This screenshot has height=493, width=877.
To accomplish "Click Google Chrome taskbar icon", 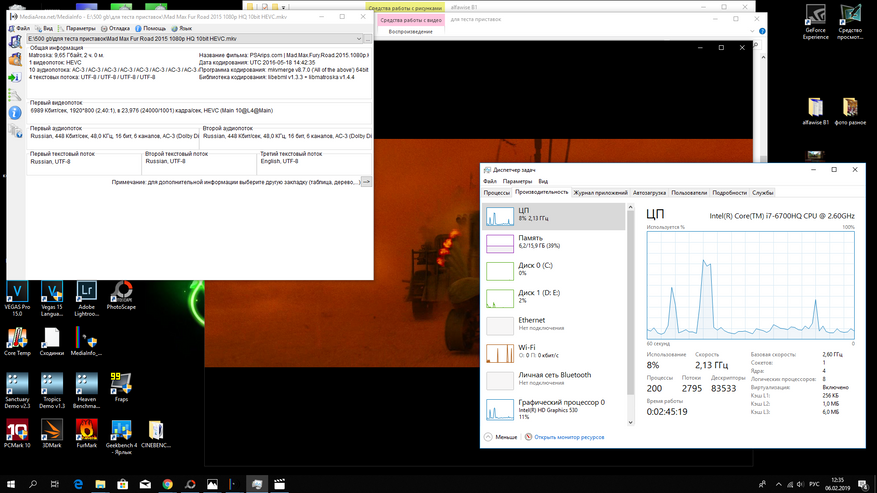I will [x=167, y=484].
